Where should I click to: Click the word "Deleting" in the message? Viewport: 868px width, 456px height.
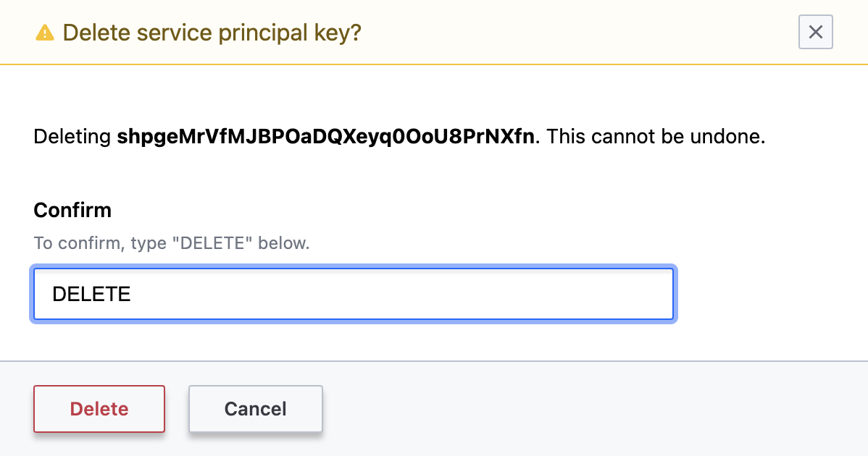72,136
